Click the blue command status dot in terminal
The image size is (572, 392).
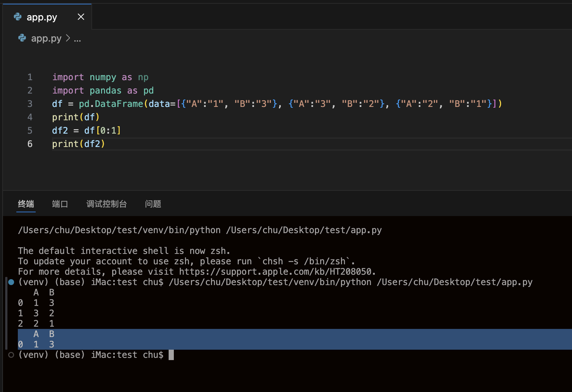point(11,282)
